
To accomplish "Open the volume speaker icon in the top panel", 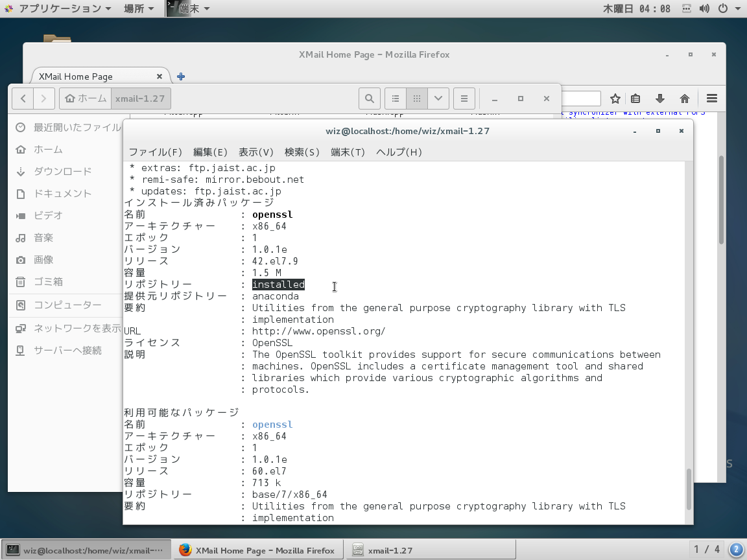I will [x=704, y=8].
